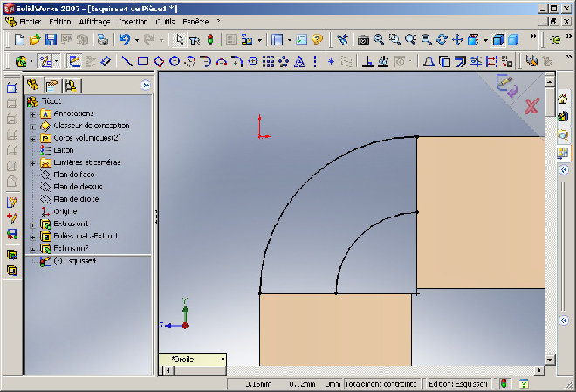
Task: Exit the sketch via the confirmation corner icon
Action: (507, 86)
